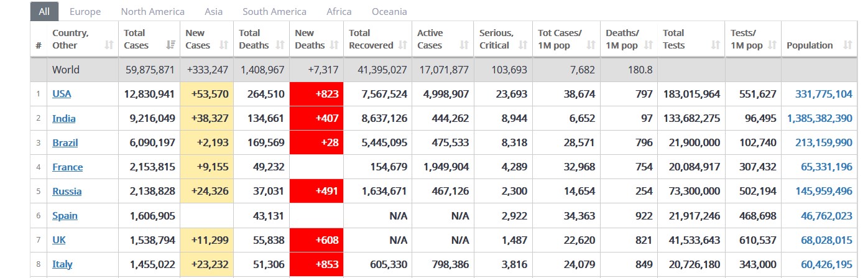The width and height of the screenshot is (868, 278).
Task: Select the Oceania tab
Action: click(389, 11)
